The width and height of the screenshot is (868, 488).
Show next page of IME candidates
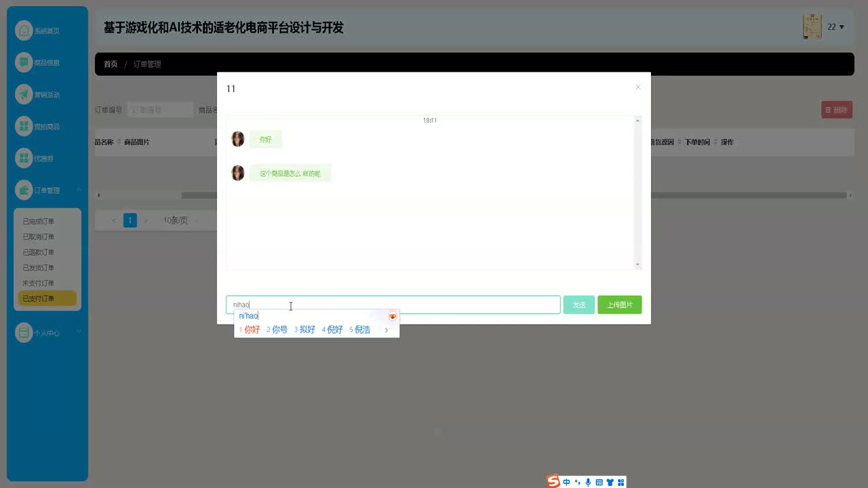point(387,330)
